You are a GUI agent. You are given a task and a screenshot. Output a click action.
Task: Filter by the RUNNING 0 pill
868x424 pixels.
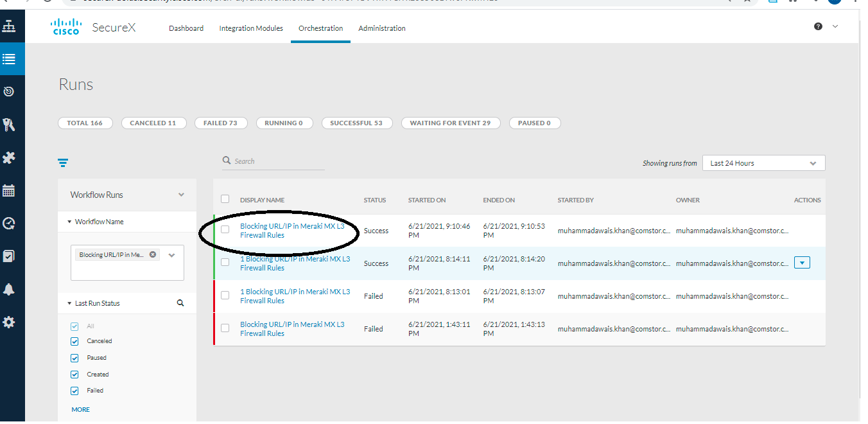pos(284,123)
